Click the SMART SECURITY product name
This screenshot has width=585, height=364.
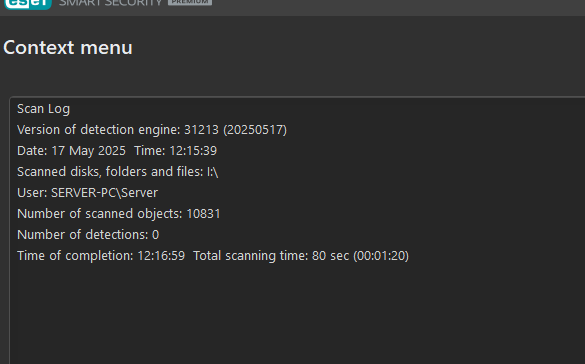(x=111, y=3)
